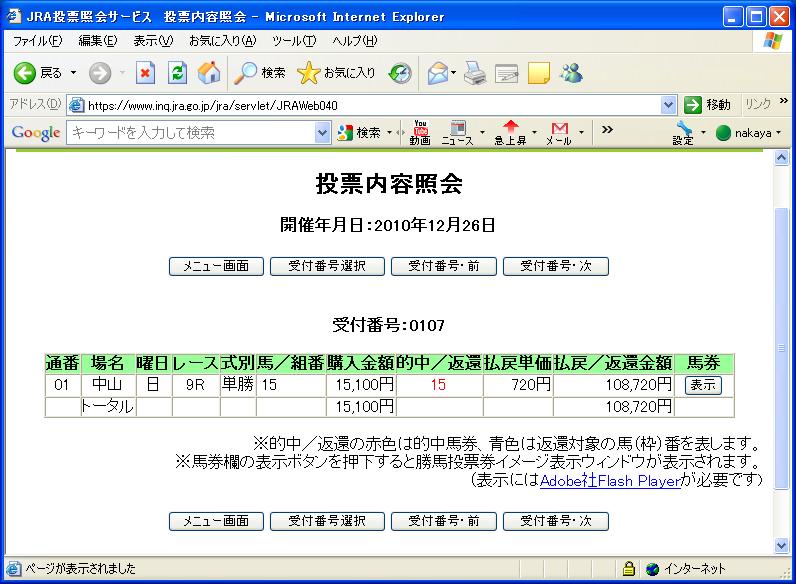Click the top メニュー画面 button
Image resolution: width=796 pixels, height=584 pixels.
click(216, 266)
